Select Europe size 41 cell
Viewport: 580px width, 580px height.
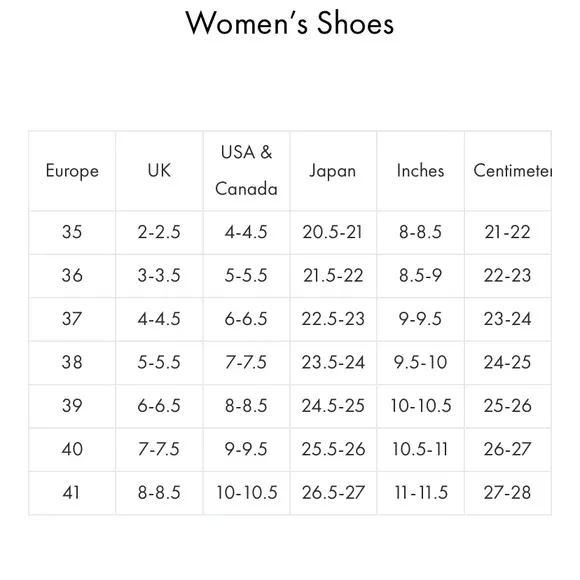72,493
